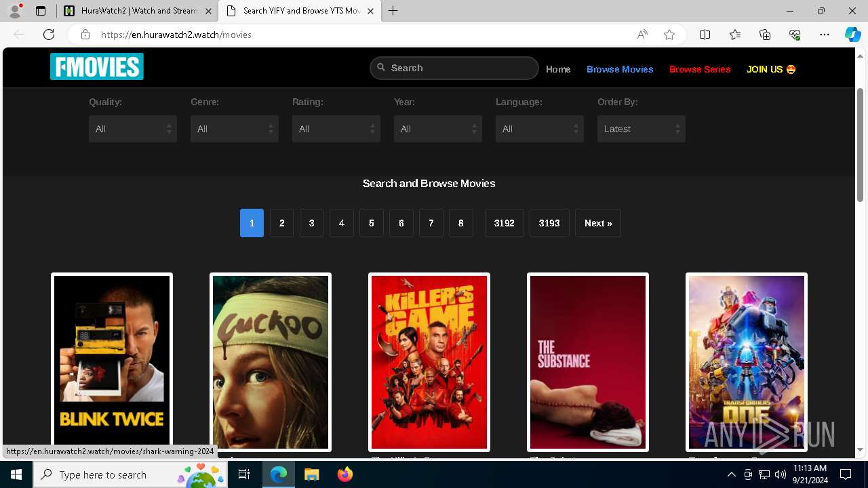Expand the Order By Latest dropdown

tap(642, 129)
